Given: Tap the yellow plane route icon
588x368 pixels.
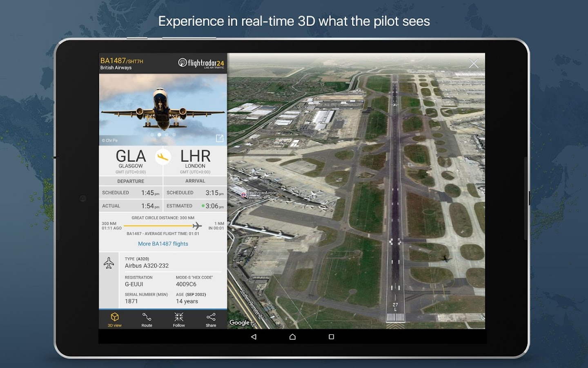Looking at the screenshot, I should 163,156.
